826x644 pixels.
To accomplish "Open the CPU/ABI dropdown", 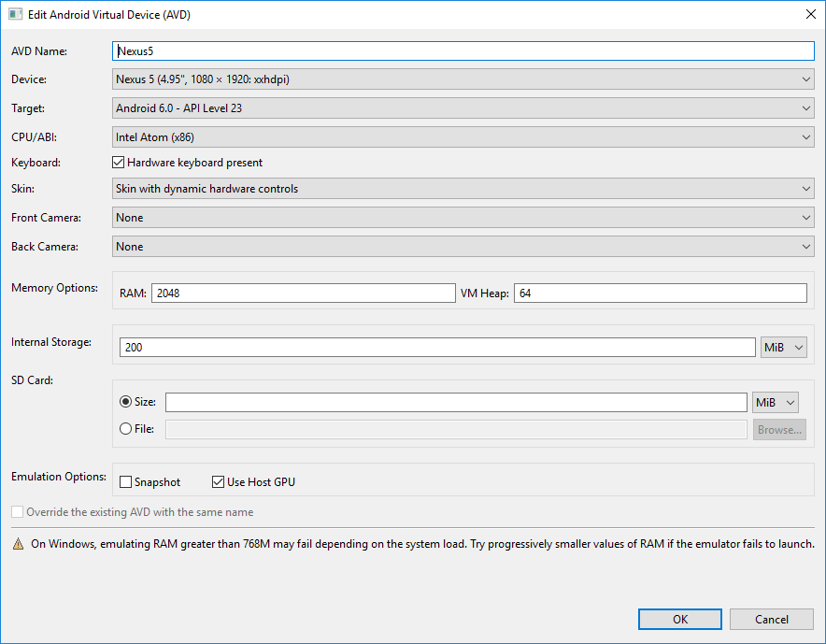I will 463,137.
